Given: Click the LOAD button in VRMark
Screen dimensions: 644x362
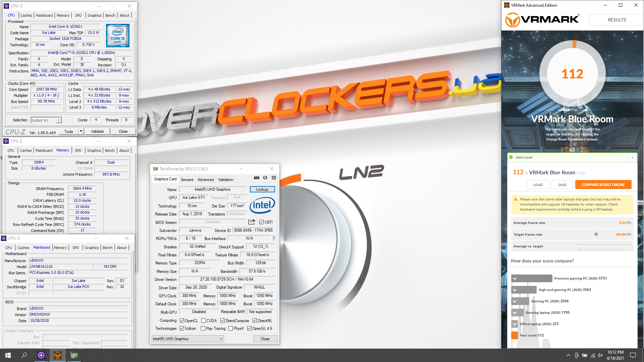Looking at the screenshot, I should coord(538,185).
